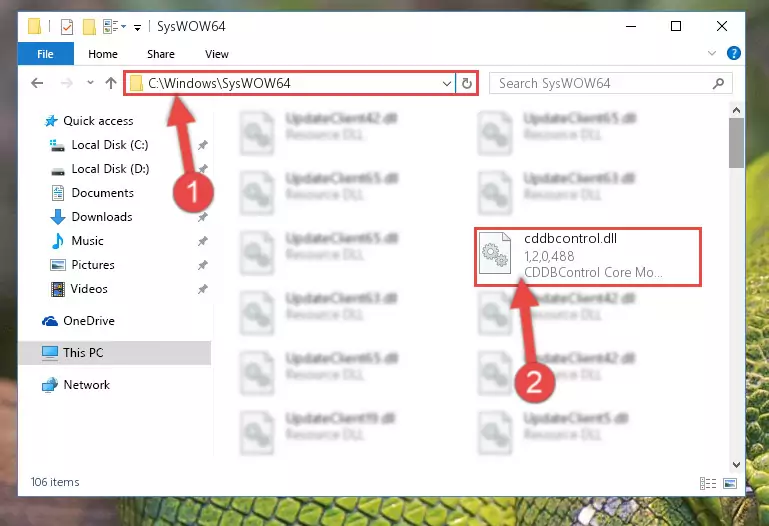
Task: Maximize the SysWOW64 window
Action: tap(676, 26)
